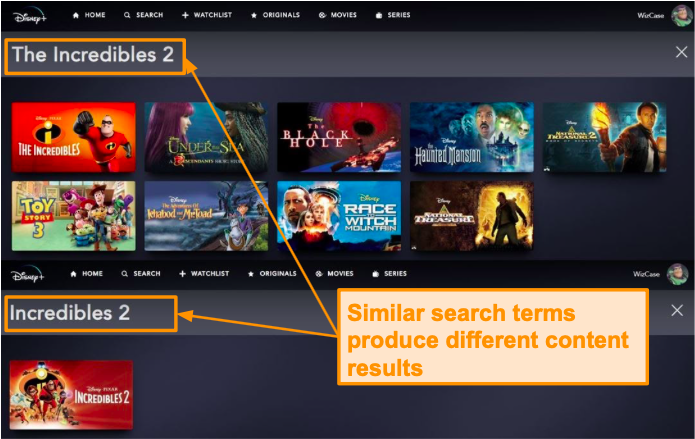Viewport: 695px width, 439px height.
Task: Open Race to Witch Mountain thumbnail
Action: pyautogui.click(x=339, y=216)
